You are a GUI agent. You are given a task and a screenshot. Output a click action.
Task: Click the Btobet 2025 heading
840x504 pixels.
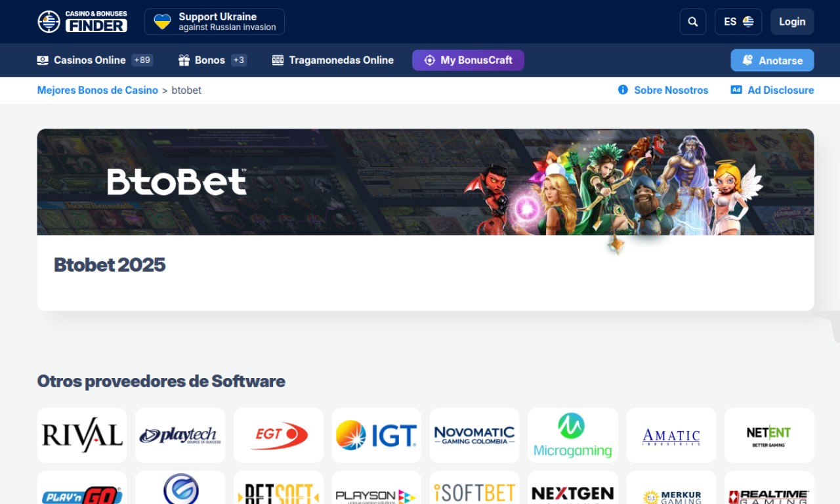110,265
